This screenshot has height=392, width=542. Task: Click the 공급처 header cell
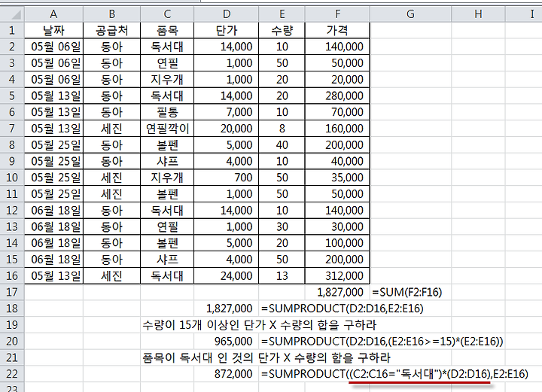tap(111, 30)
